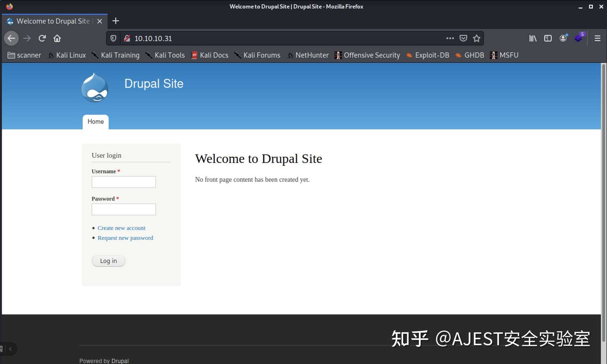Open the Firefox hamburger menu
607x364 pixels.
597,38
